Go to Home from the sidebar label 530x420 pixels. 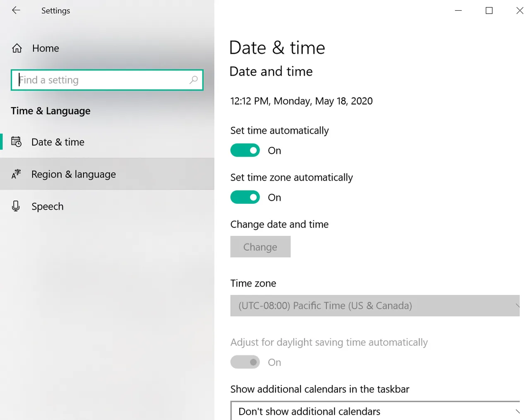tap(46, 48)
